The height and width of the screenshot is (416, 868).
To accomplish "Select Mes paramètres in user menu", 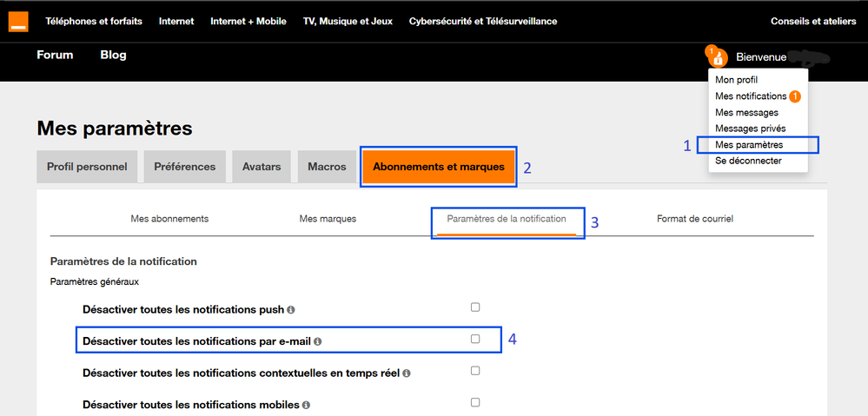I will point(749,145).
